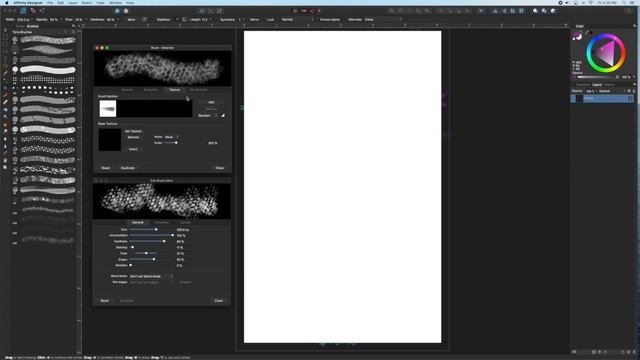Adjust the Flow slider in Sub-Brush Editor
The width and height of the screenshot is (640, 360).
click(x=151, y=253)
